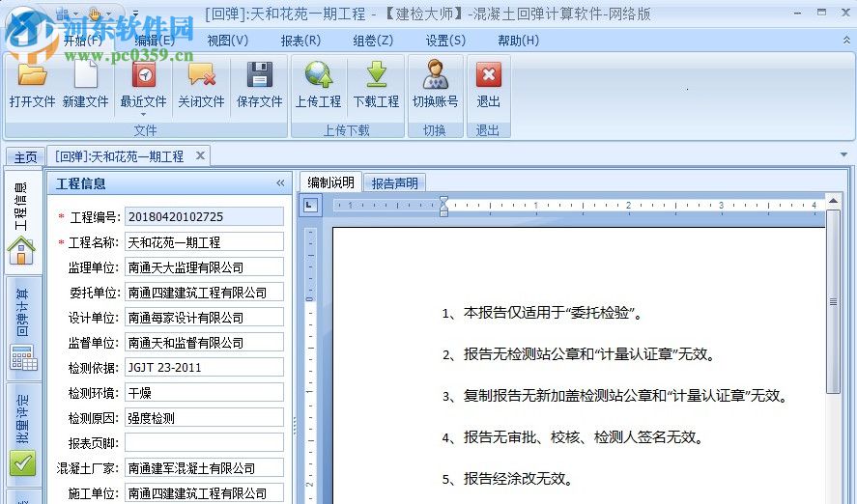
Task: Click the scrollbar up arrow
Action: (833, 201)
